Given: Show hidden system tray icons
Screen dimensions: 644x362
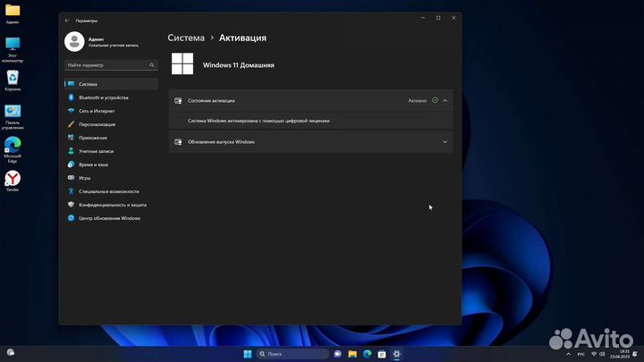Looking at the screenshot, I should tap(569, 354).
